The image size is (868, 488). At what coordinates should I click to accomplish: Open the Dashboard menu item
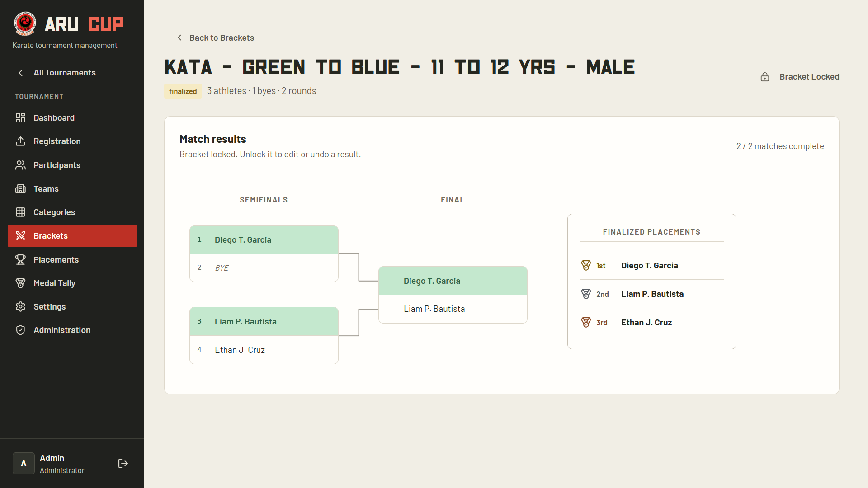click(x=72, y=118)
